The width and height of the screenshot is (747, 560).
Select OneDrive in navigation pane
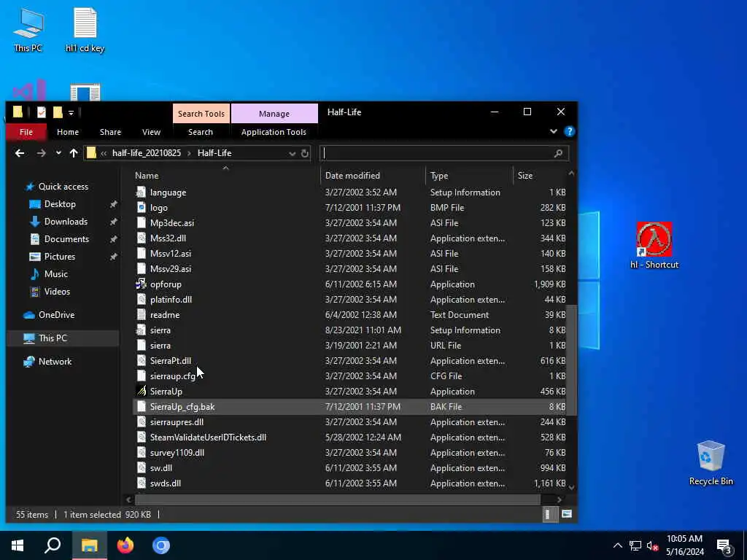tap(56, 315)
